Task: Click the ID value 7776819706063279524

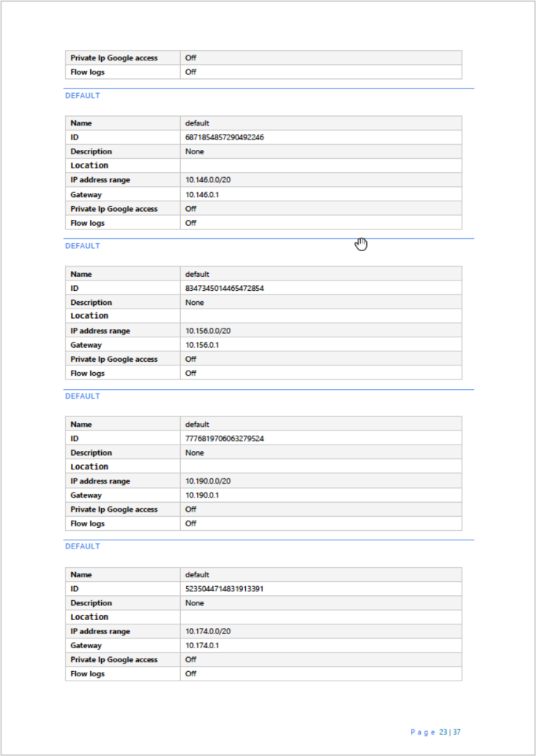Action: (224, 439)
